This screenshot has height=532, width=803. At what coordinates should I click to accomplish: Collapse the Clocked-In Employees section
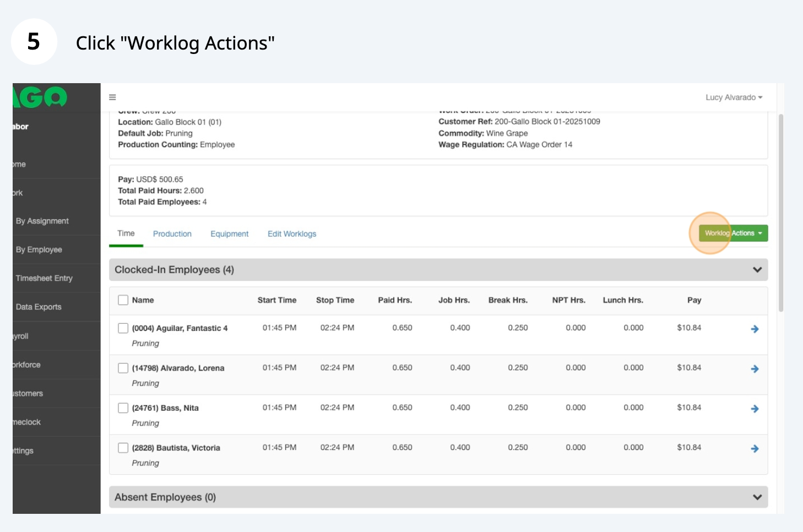click(x=757, y=270)
